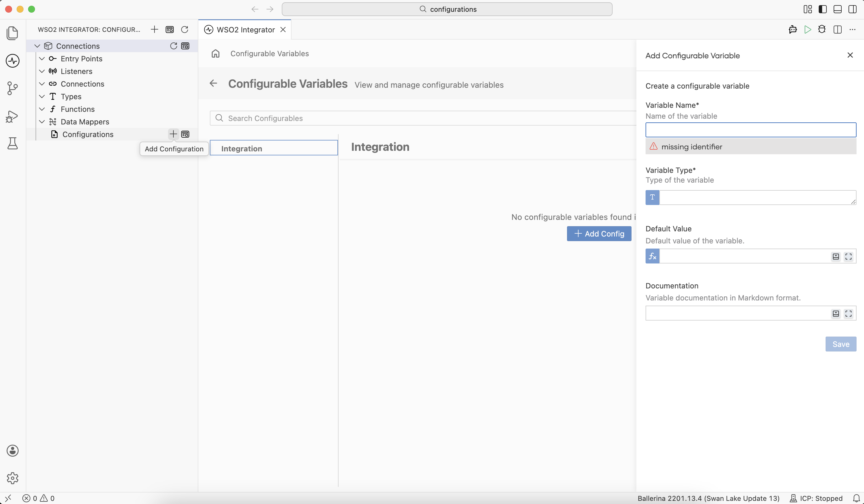
Task: Expand the Entry Points tree node
Action: pos(42,59)
